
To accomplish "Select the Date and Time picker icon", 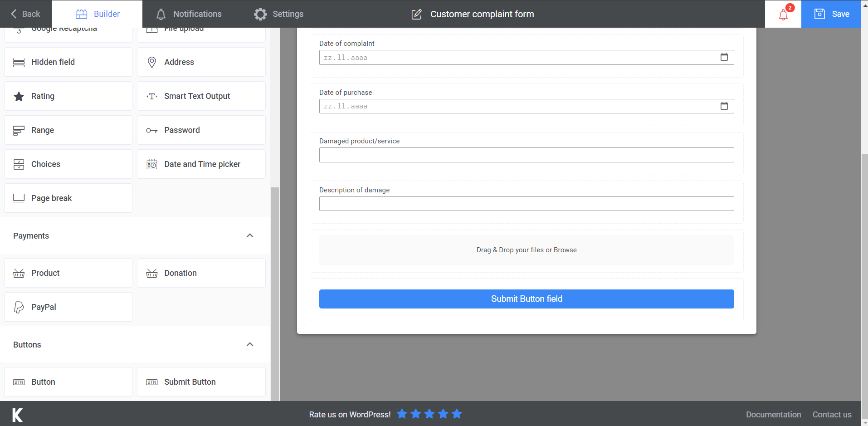I will point(152,164).
